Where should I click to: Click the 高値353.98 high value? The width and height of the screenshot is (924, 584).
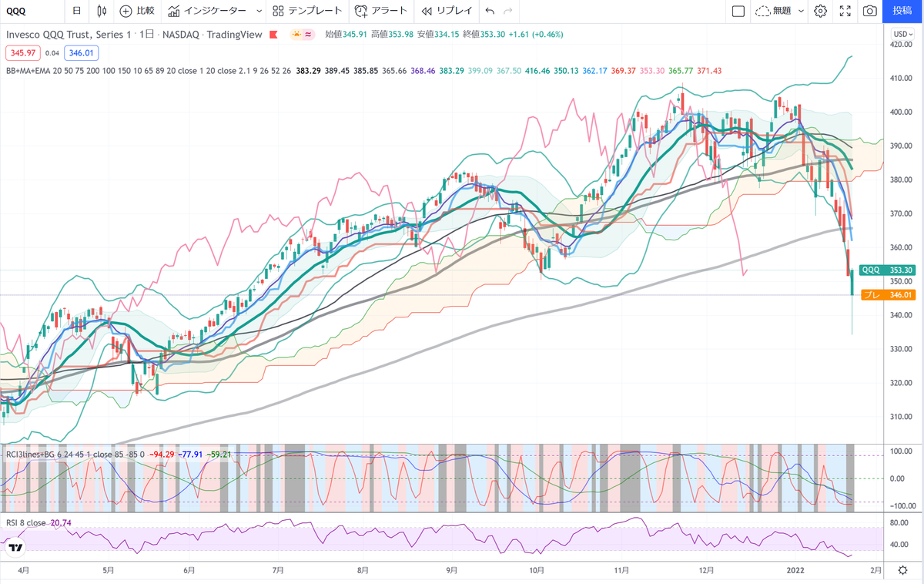click(x=392, y=34)
